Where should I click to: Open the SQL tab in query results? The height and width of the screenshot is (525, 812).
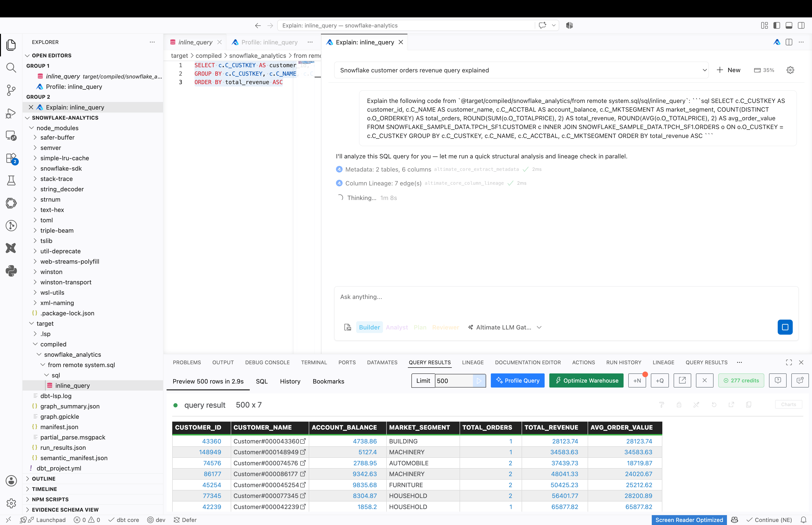point(262,381)
